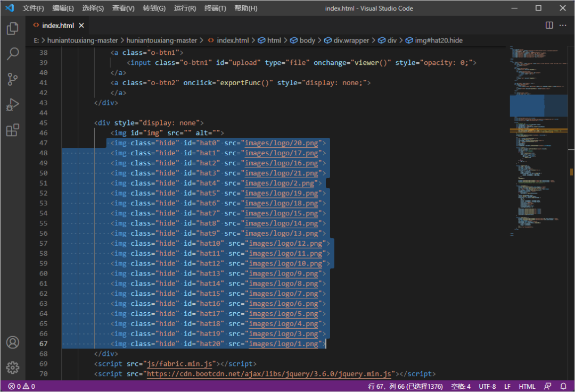
Task: Click the minimap slider highlighted region
Action: [538, 105]
